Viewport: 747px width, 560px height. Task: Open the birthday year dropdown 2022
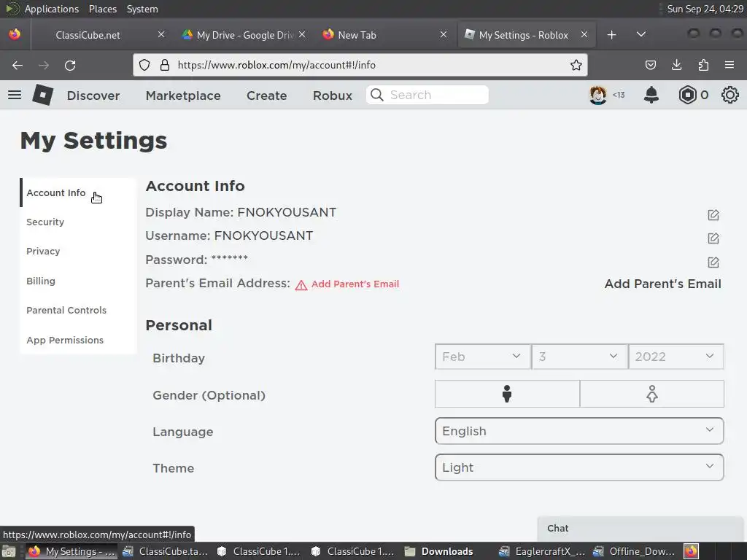[676, 357]
